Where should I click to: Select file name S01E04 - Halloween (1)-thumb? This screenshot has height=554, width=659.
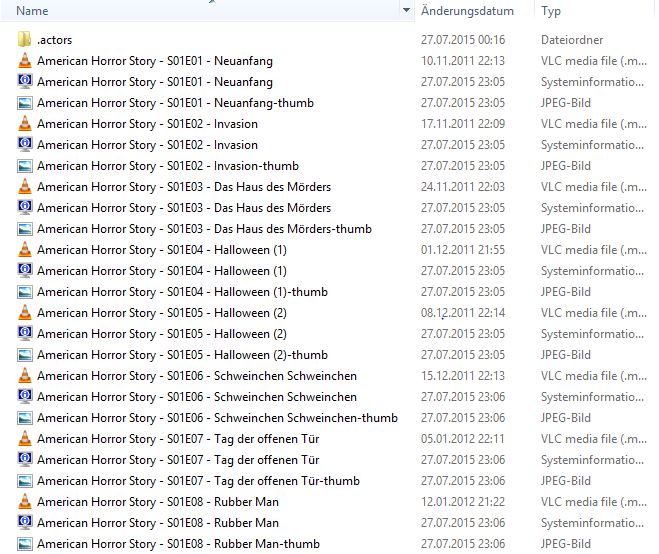(182, 292)
